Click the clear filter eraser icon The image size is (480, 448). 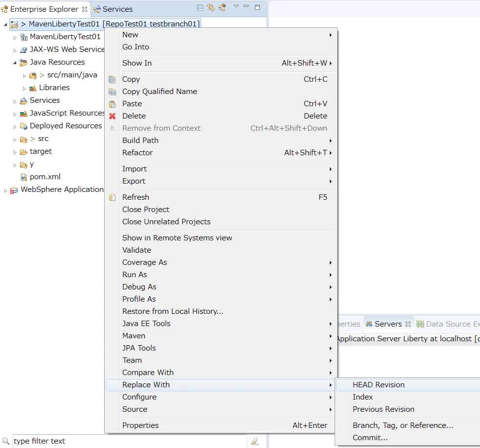(x=255, y=441)
